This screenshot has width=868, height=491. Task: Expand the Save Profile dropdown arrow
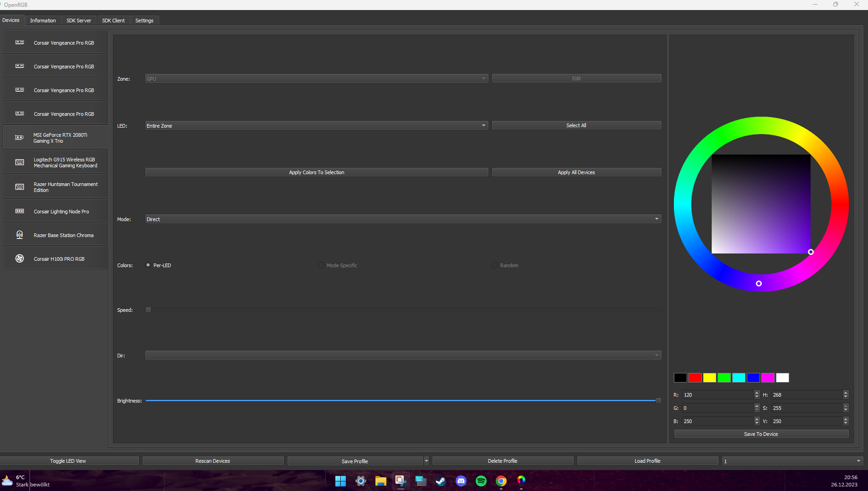coord(426,461)
